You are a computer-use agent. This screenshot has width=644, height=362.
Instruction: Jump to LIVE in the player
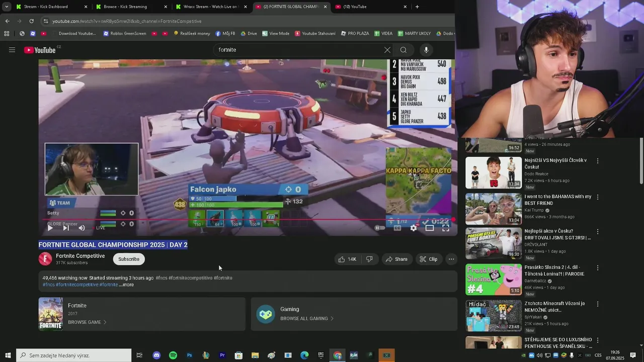pyautogui.click(x=101, y=228)
